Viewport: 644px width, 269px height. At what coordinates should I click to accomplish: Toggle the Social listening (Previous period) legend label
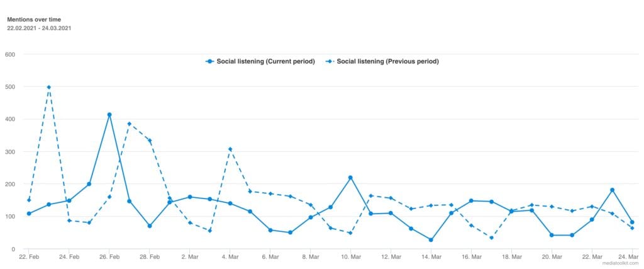pyautogui.click(x=387, y=62)
